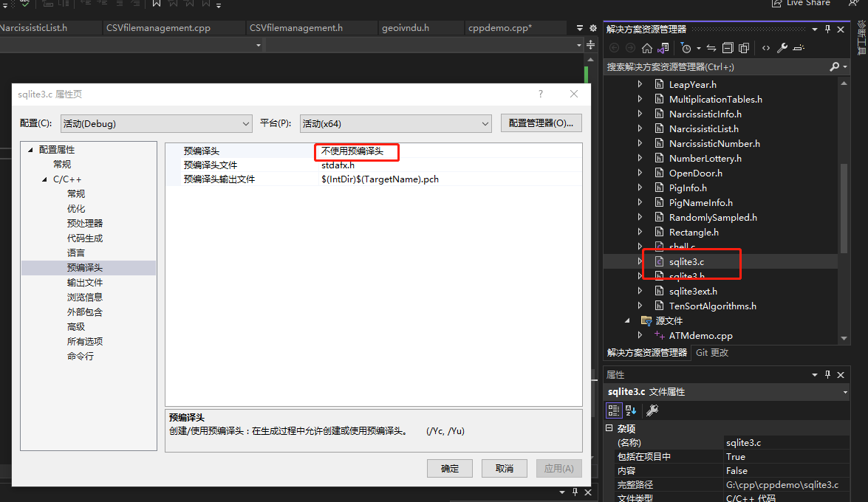Screen dimensions: 868x502
Task: Open Property Pages wrench icon in Properties panel
Action: pyautogui.click(x=652, y=410)
